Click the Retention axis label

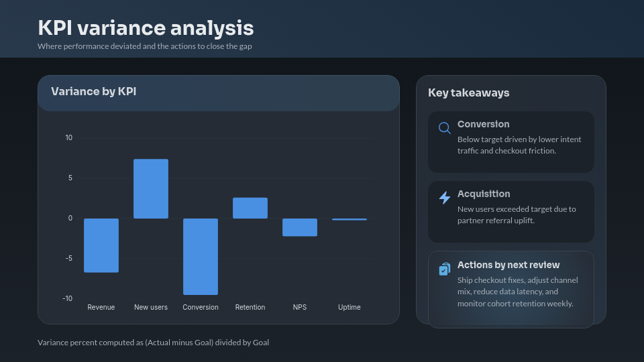[x=250, y=307]
